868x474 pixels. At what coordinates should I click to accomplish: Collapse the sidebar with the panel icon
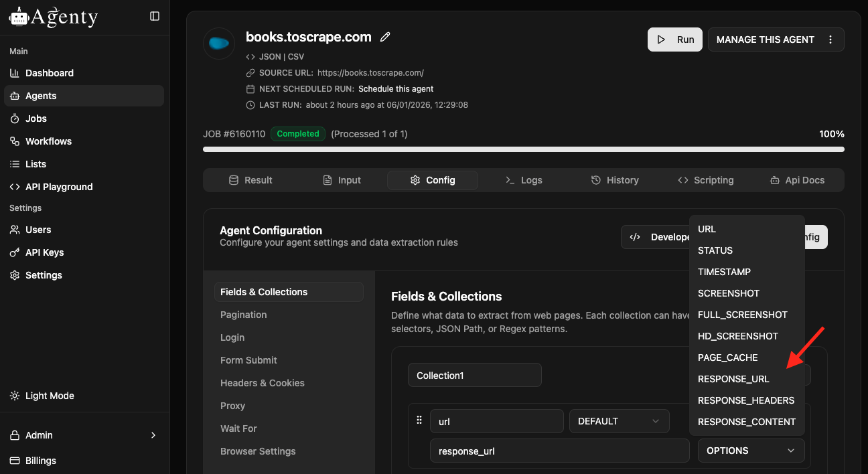tap(155, 16)
